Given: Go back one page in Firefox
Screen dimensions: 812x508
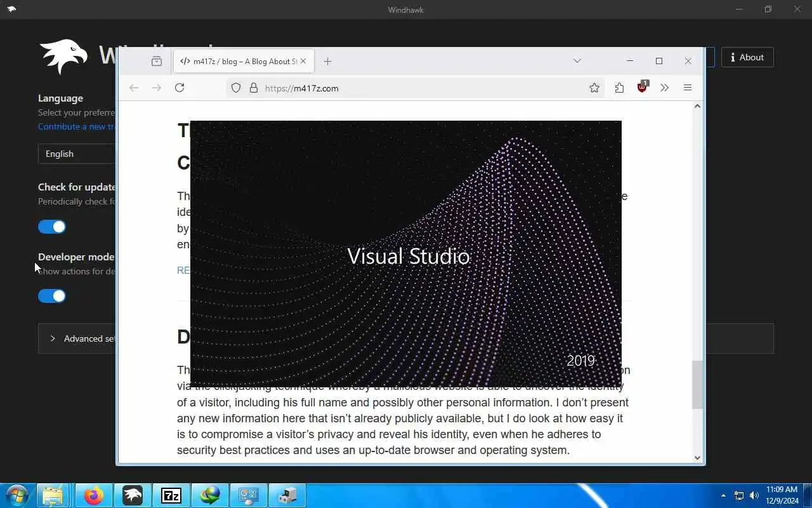Looking at the screenshot, I should [134, 88].
